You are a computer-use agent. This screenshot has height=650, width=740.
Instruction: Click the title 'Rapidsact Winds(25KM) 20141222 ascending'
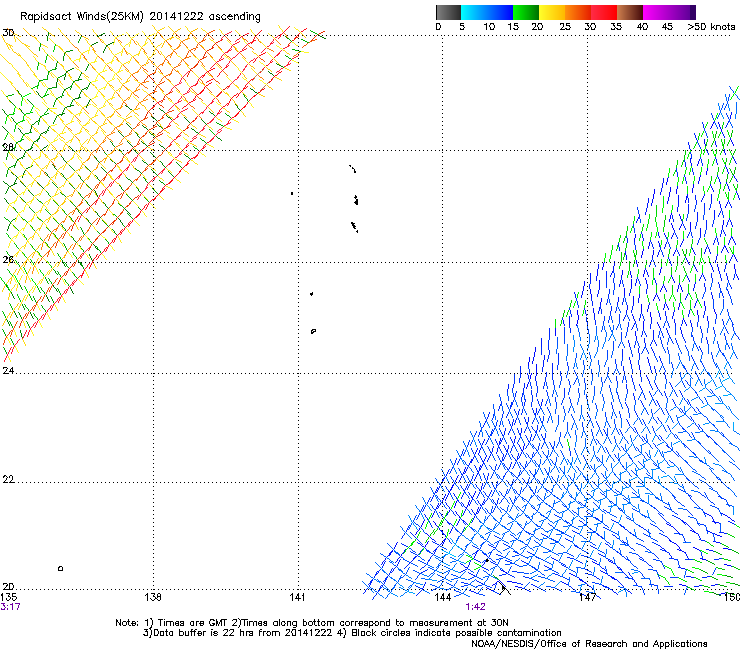pos(140,16)
